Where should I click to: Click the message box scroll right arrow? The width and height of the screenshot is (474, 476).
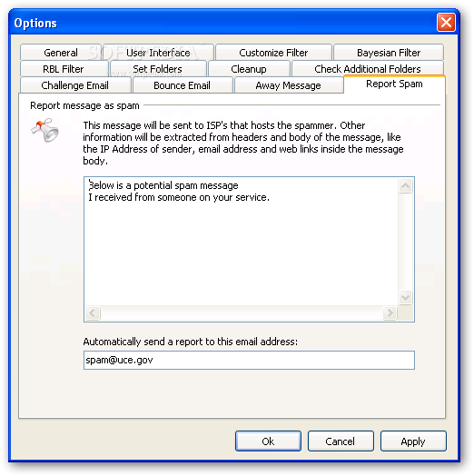pos(390,312)
